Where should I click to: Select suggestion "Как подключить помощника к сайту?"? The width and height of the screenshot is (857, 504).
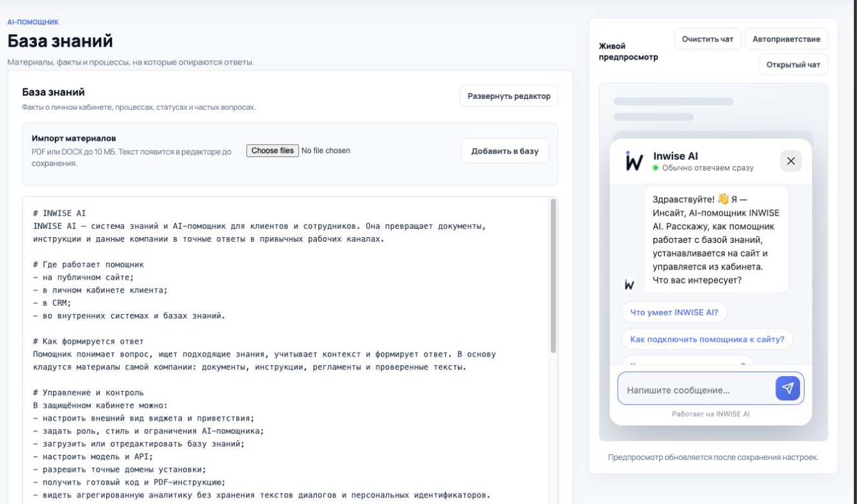coord(707,339)
